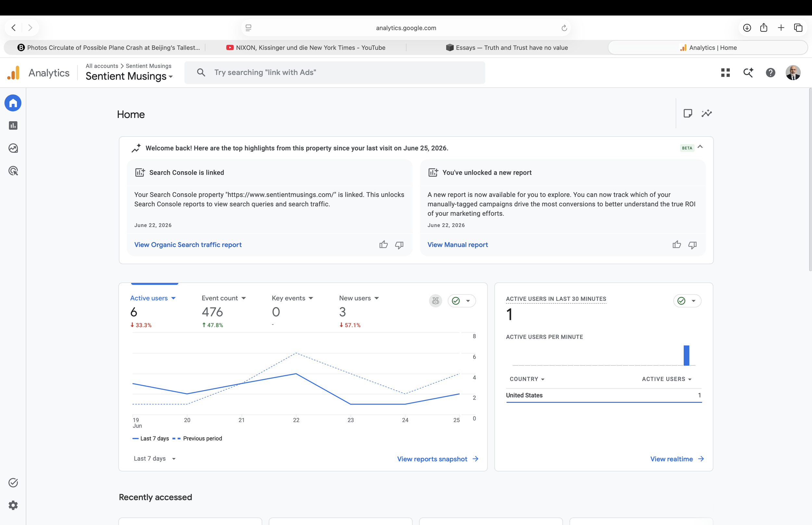Open the Insights sparkline icon
Image resolution: width=812 pixels, height=525 pixels.
(707, 113)
